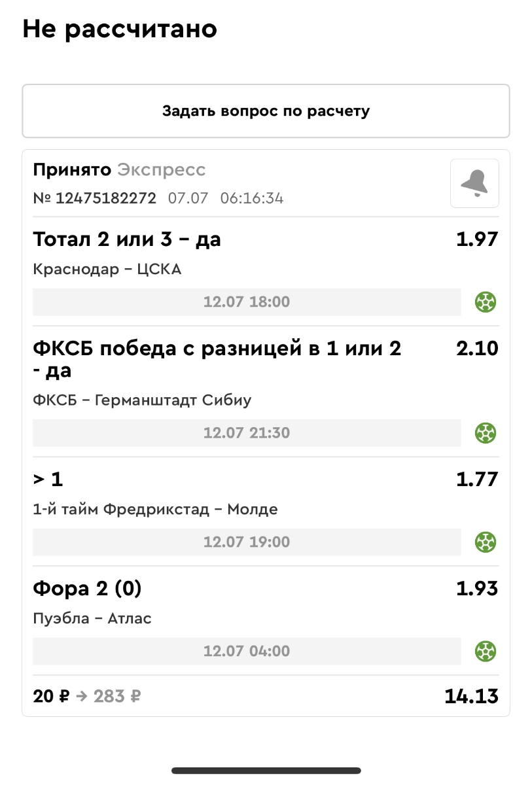Tap the 12.07 18:00 time bar
The height and width of the screenshot is (785, 532).
[247, 302]
